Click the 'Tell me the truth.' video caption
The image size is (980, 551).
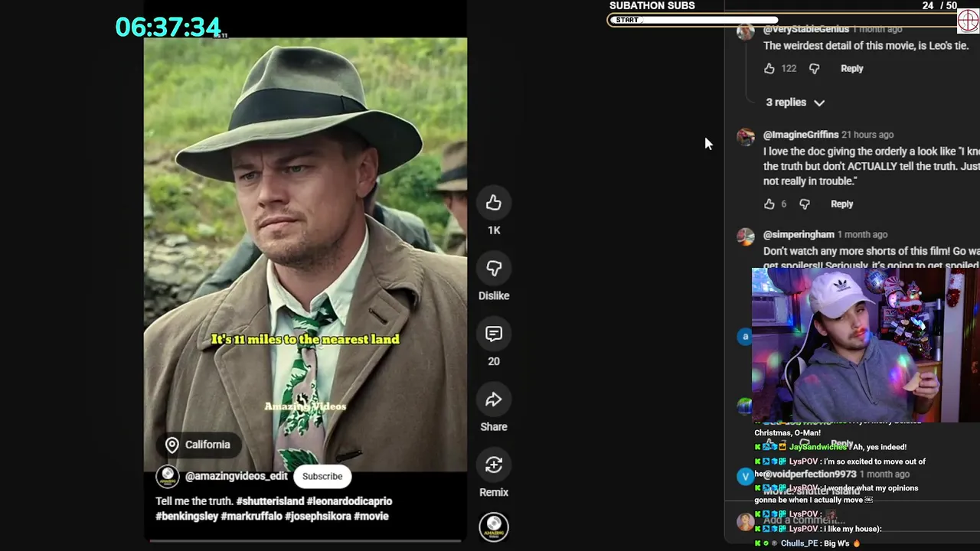pyautogui.click(x=194, y=501)
